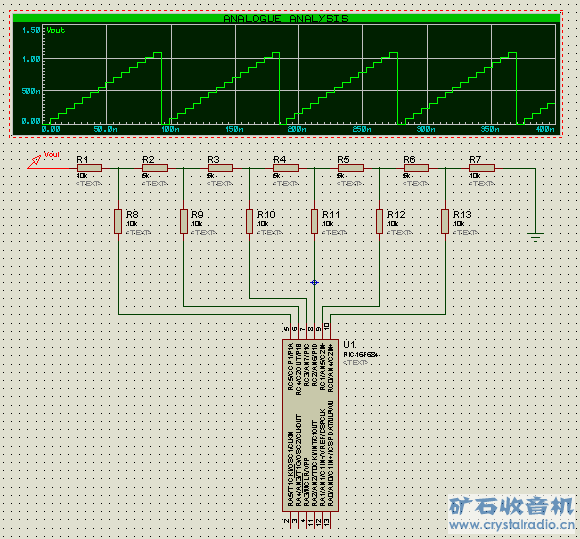
Task: Click the 300n x-axis label
Action: 426,129
